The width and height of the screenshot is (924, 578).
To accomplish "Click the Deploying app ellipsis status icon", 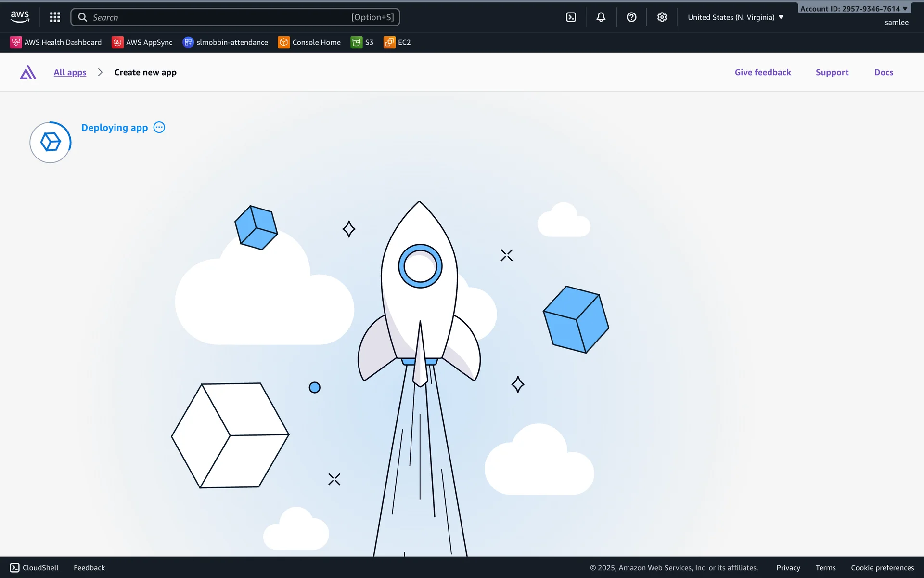I will pos(159,128).
